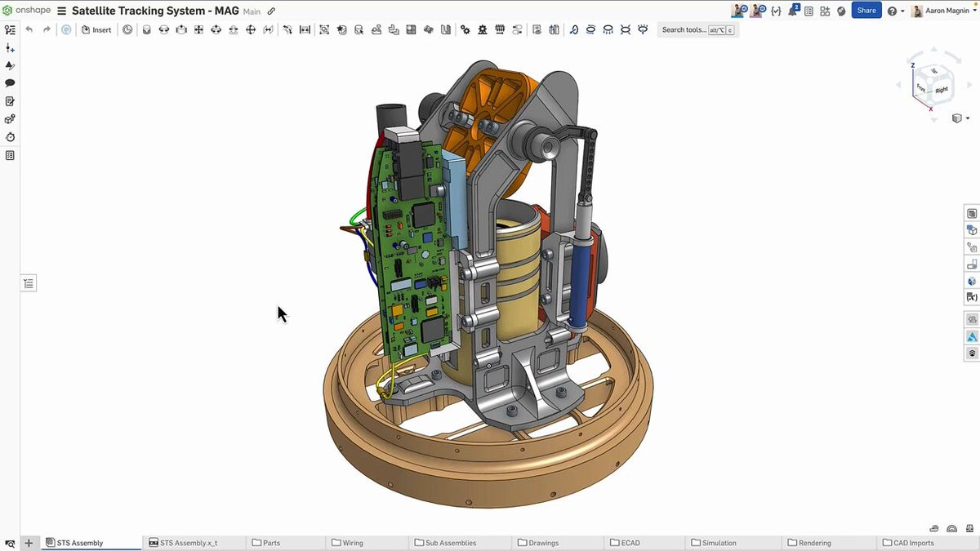Image resolution: width=980 pixels, height=551 pixels.
Task: Switch to the STS Assembly.x_t tab
Action: tap(189, 543)
